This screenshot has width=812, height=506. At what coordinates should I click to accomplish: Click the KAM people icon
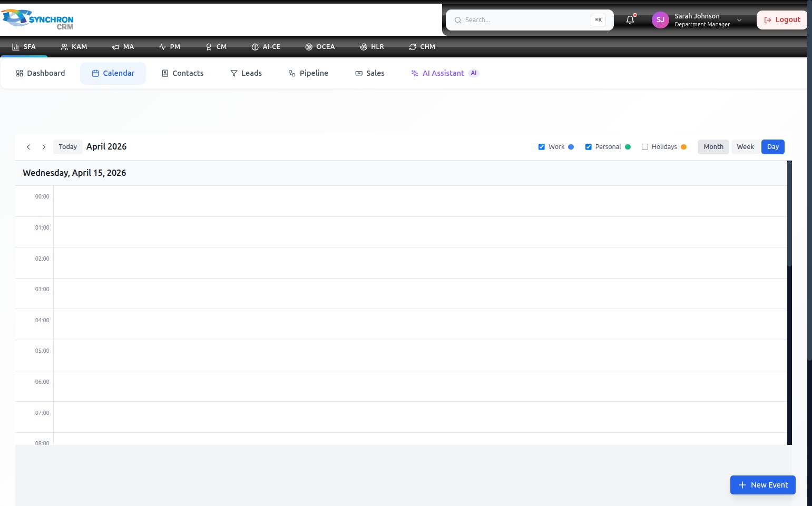(x=64, y=47)
